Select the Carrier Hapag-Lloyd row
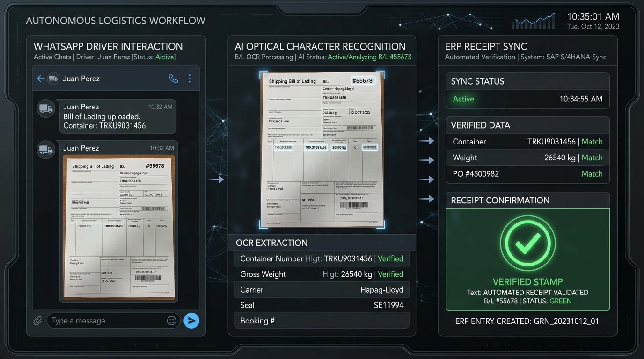 (322, 289)
